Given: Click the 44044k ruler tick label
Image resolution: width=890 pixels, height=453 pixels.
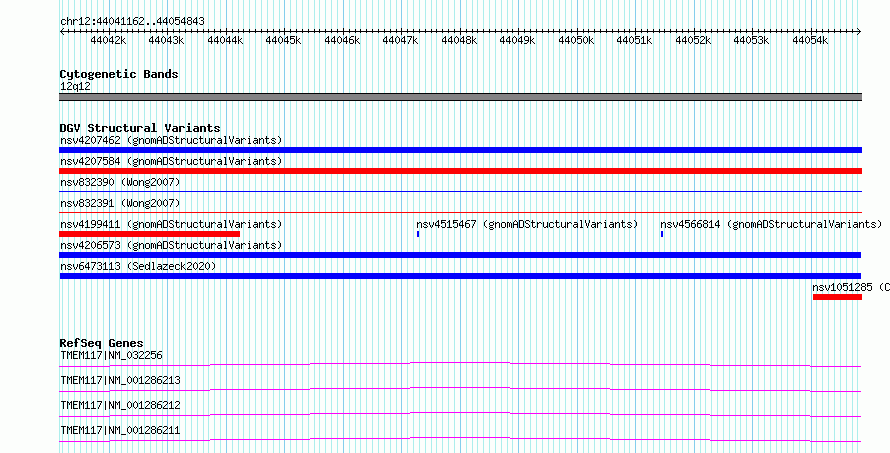Looking at the screenshot, I should coord(225,40).
